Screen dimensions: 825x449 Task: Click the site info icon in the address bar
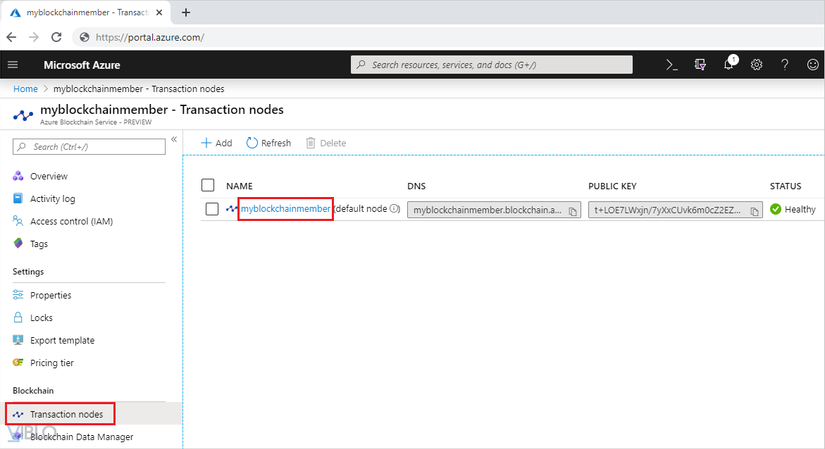pyautogui.click(x=84, y=37)
